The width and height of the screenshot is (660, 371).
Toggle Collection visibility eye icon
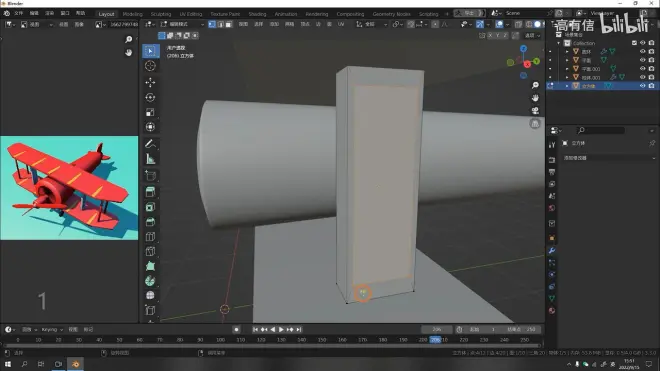(642, 43)
